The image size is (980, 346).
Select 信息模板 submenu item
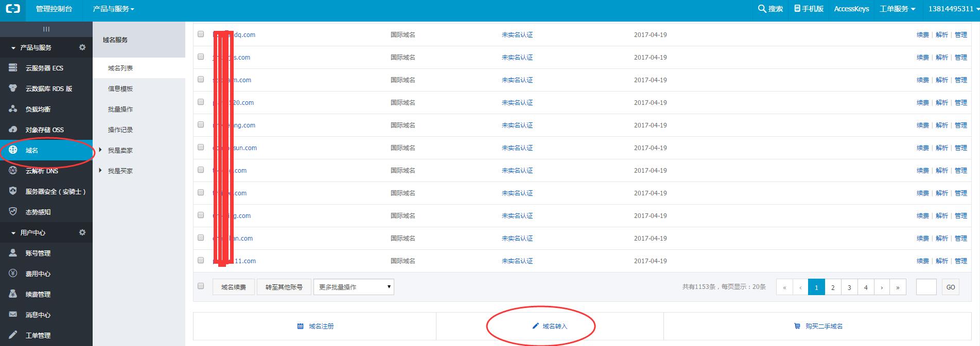[139, 88]
